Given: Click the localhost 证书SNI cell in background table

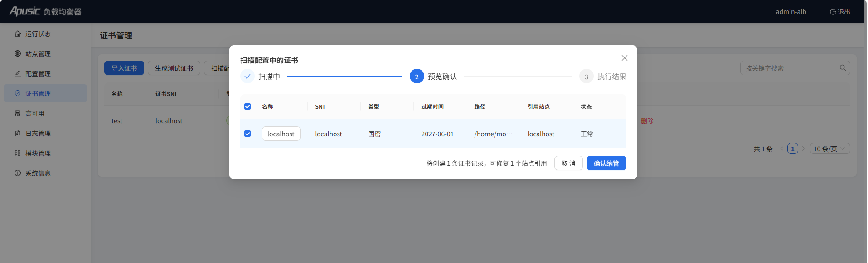Looking at the screenshot, I should tap(169, 121).
